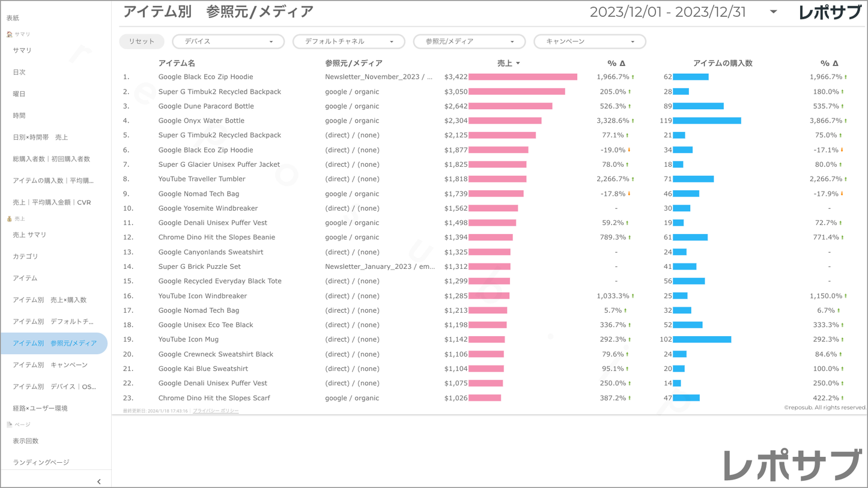868x488 pixels.
Task: Click green up arrow in Google Black Eco row 1
Action: [x=633, y=77]
